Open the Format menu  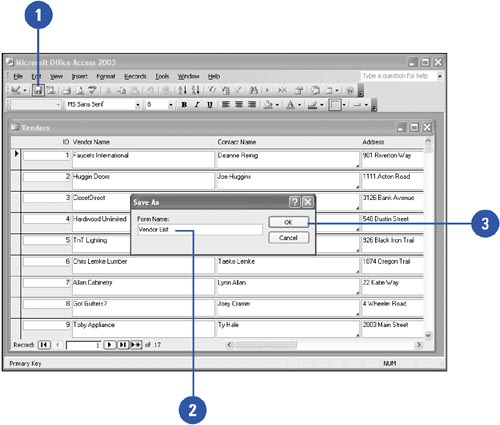click(106, 76)
